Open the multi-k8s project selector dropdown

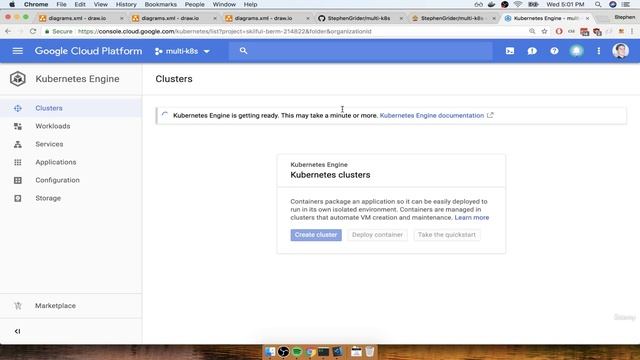coord(182,51)
